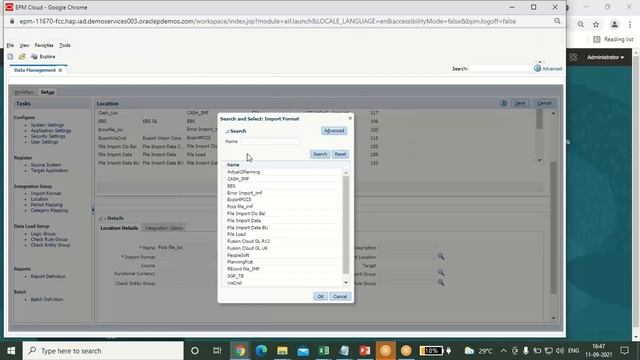Open Batch Definition link in Tasks pane
640x360 pixels.
47,300
